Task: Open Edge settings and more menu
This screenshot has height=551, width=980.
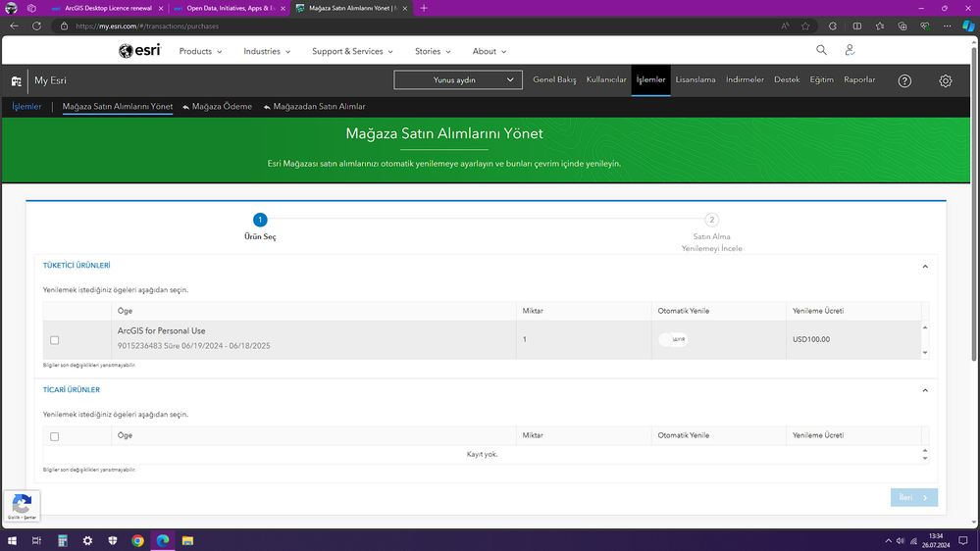Action: point(948,26)
